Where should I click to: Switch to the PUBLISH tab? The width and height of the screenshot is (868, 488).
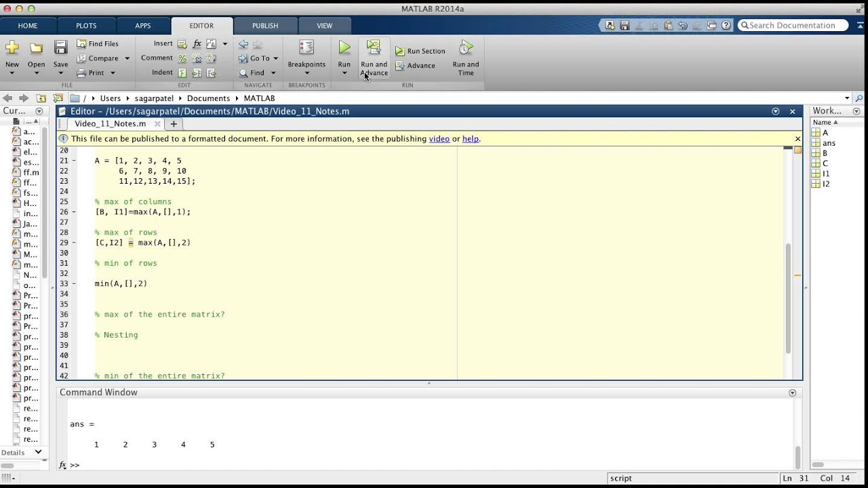pos(265,26)
